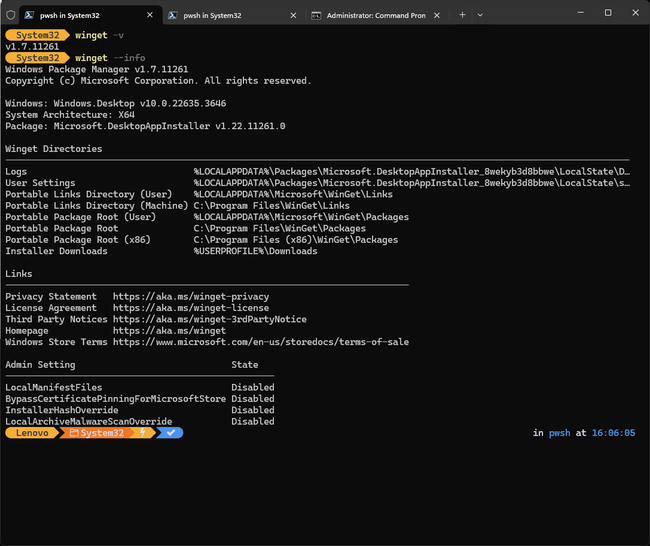Screen dimensions: 650x546
Task: Click the 16:06:05 timestamp in prompt
Action: point(612,433)
